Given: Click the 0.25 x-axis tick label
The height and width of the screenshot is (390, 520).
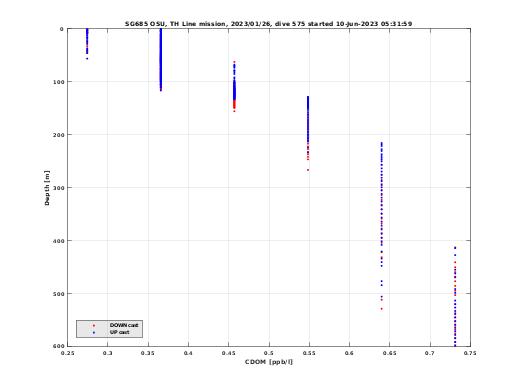Looking at the screenshot, I should (68, 353).
